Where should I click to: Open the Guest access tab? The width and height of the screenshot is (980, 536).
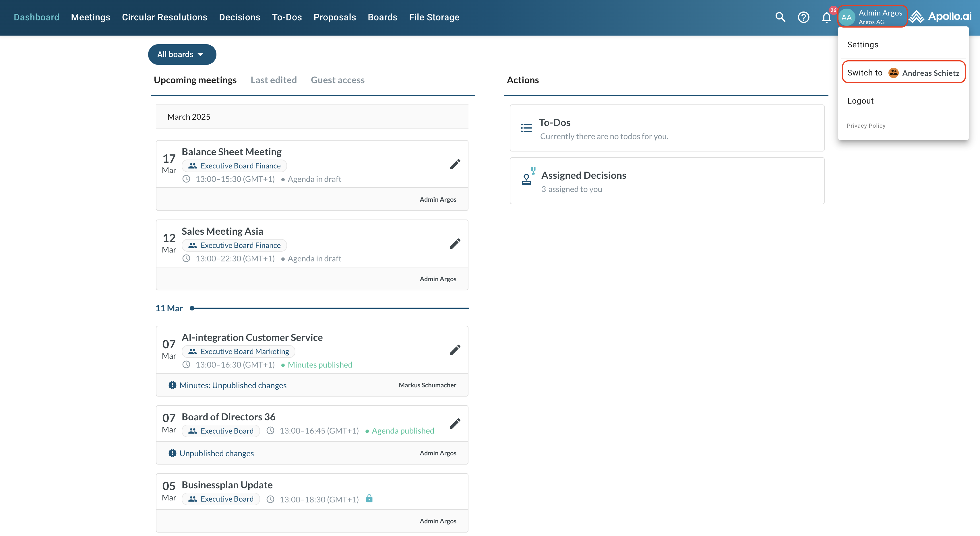pos(338,80)
